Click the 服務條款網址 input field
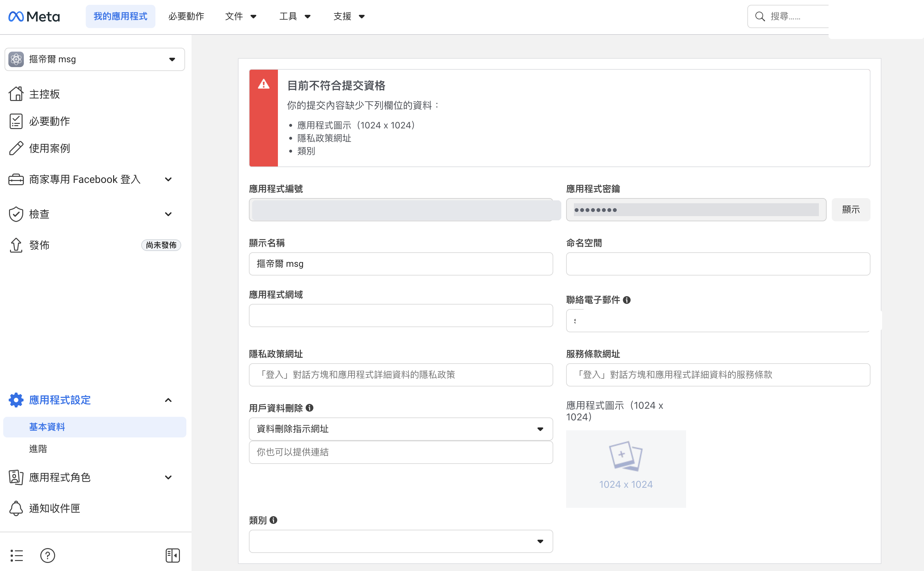 click(x=718, y=374)
